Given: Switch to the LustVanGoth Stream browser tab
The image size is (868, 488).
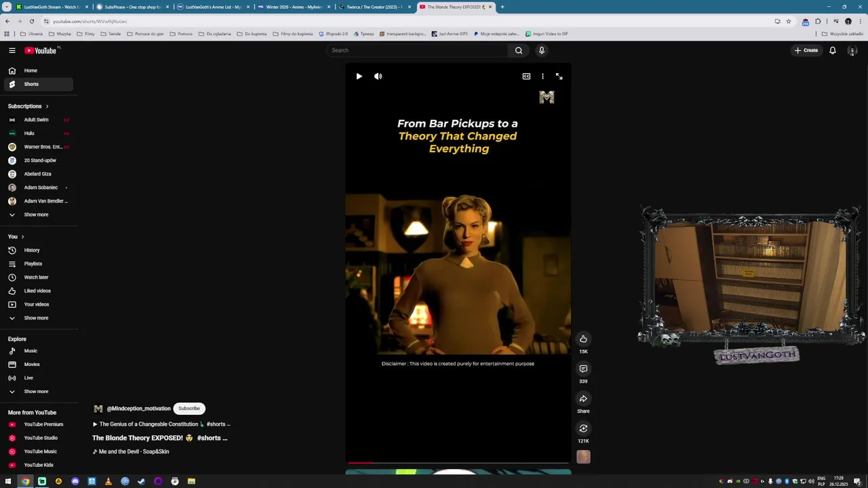Looking at the screenshot, I should pos(52,7).
